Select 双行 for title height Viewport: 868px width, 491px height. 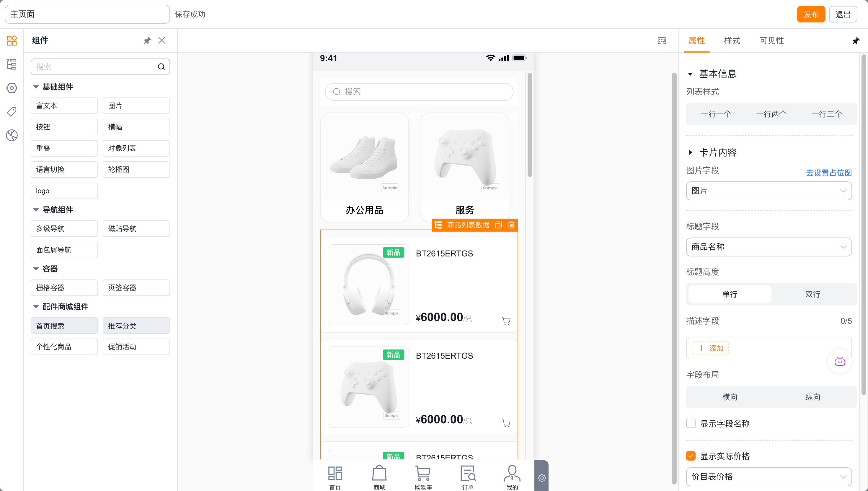[813, 294]
